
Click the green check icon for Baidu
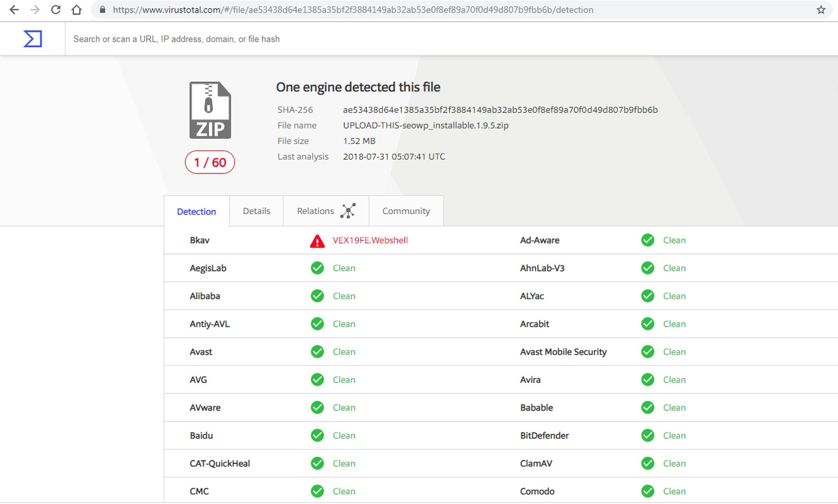318,435
